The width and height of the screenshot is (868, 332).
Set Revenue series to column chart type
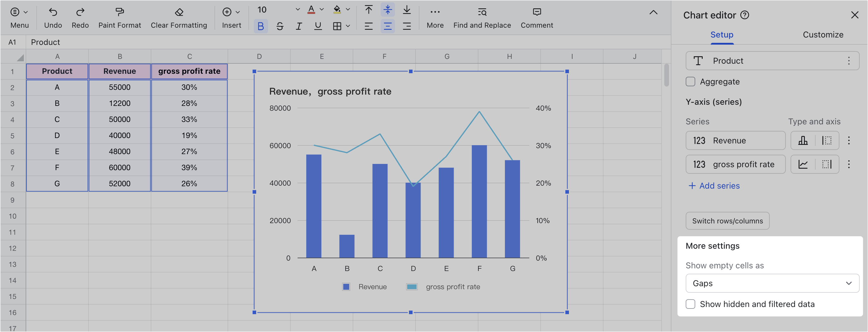click(x=803, y=141)
